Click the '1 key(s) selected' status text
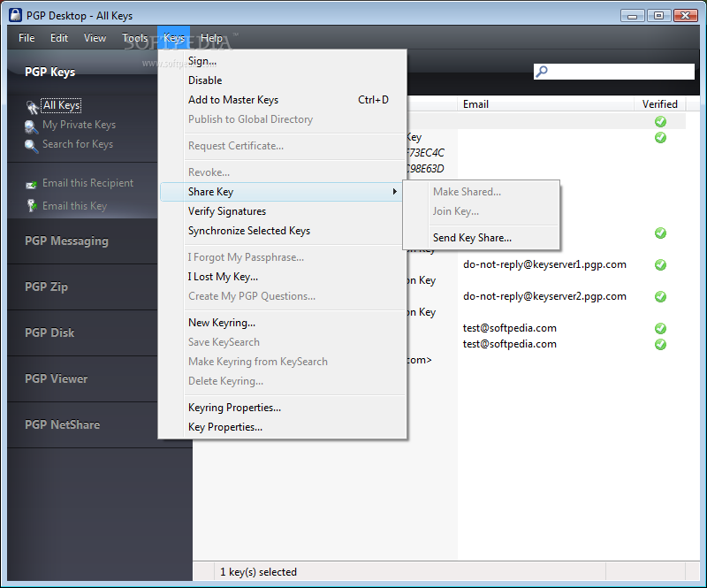Viewport: 707px width, 588px height. (258, 572)
